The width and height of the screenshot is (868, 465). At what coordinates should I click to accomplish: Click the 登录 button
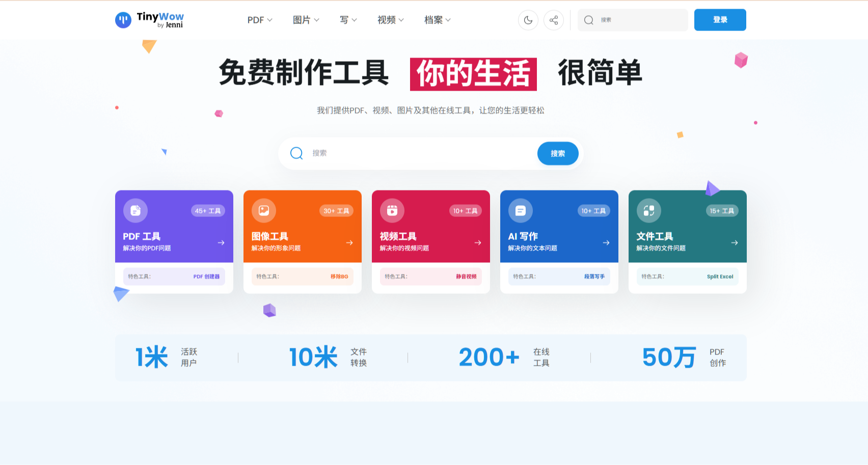(x=720, y=20)
